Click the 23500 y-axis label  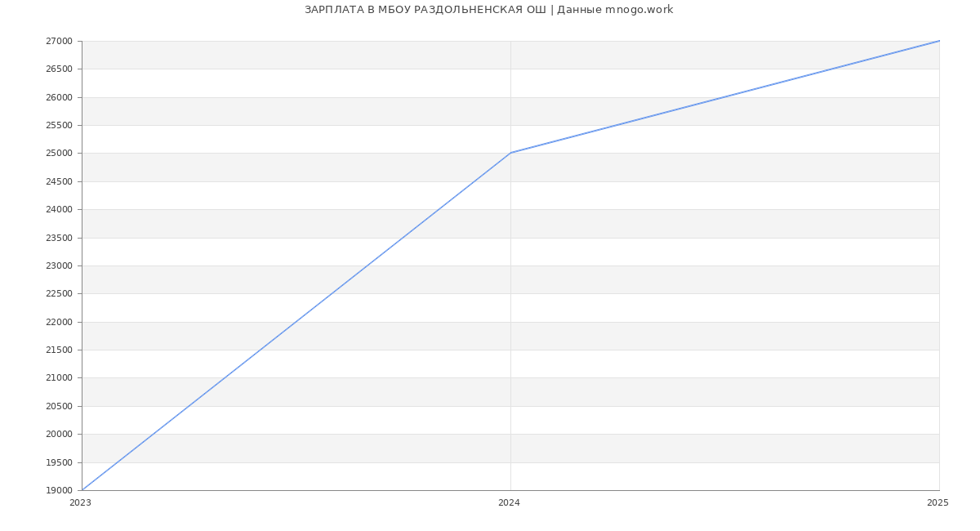(x=59, y=239)
